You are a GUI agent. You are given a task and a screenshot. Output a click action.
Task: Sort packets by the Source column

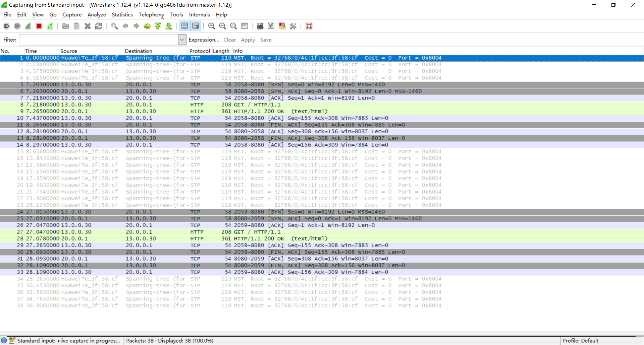[92, 51]
